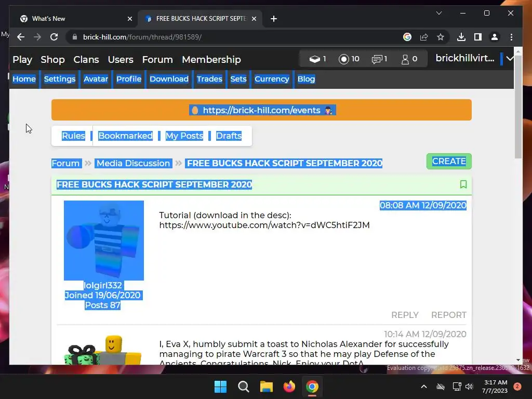
Task: Select the FREE BUCKS HACK SCRIPT tab
Action: pyautogui.click(x=200, y=19)
